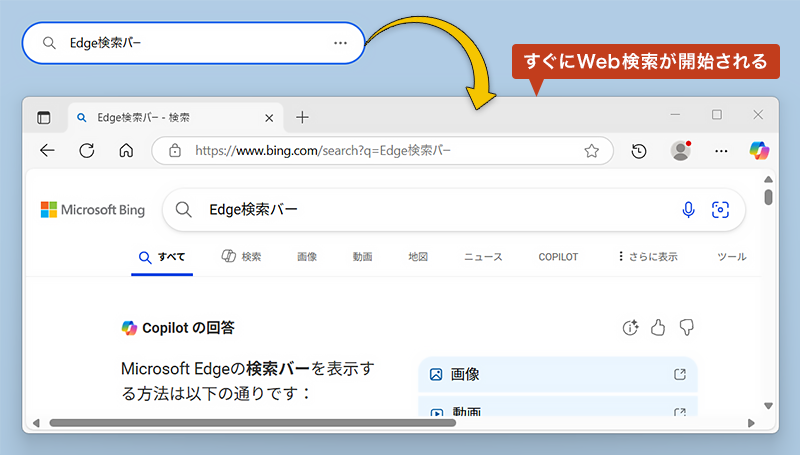
Task: Switch to the 動画 tab
Action: (362, 257)
